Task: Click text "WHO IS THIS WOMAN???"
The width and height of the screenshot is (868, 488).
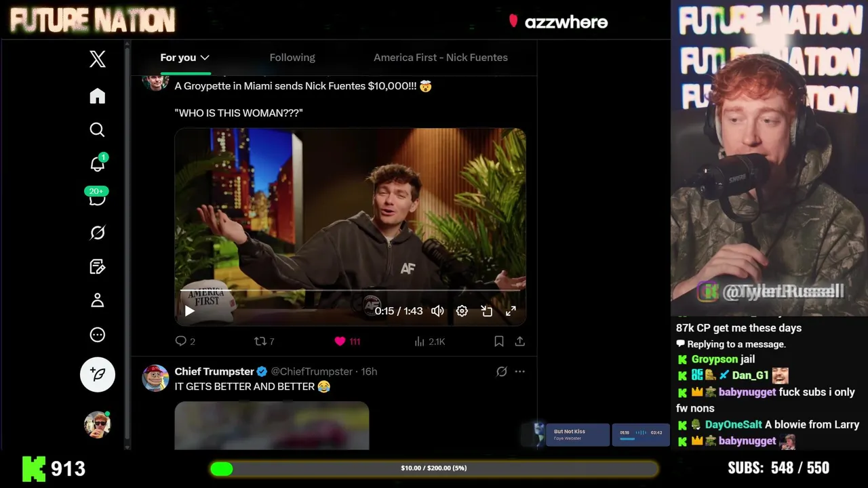Action: 239,113
